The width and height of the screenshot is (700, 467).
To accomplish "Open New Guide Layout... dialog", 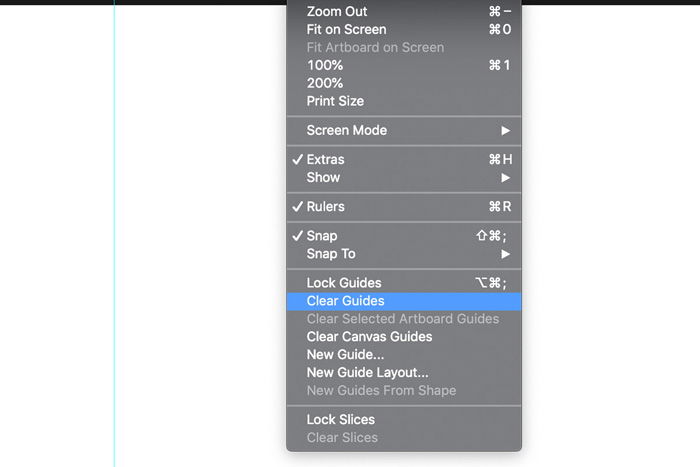I will [404, 372].
